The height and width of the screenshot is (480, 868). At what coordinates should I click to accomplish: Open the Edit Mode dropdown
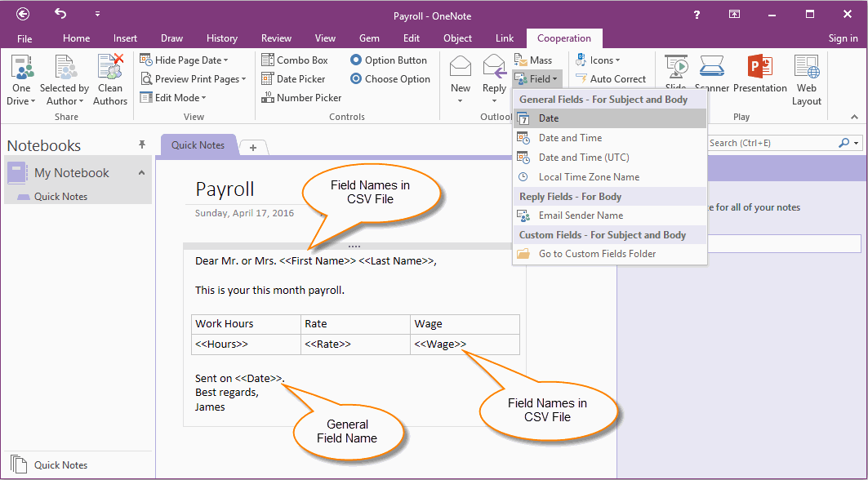tap(173, 98)
